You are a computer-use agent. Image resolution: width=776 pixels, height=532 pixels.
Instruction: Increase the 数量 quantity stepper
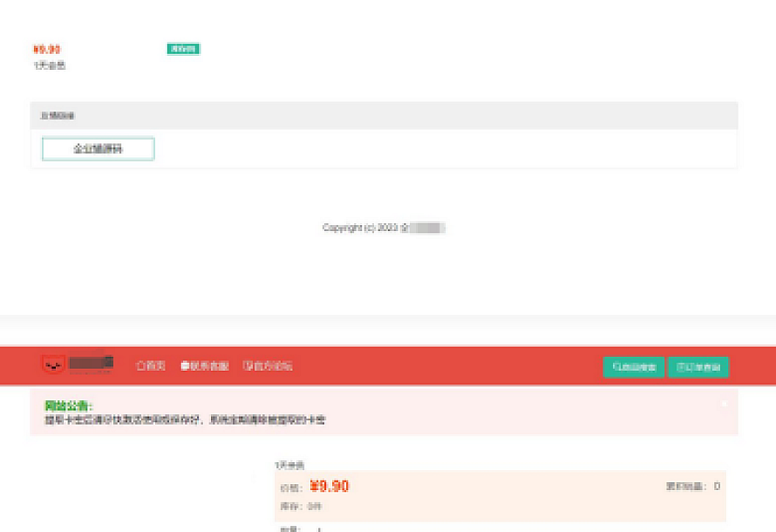tap(331, 529)
